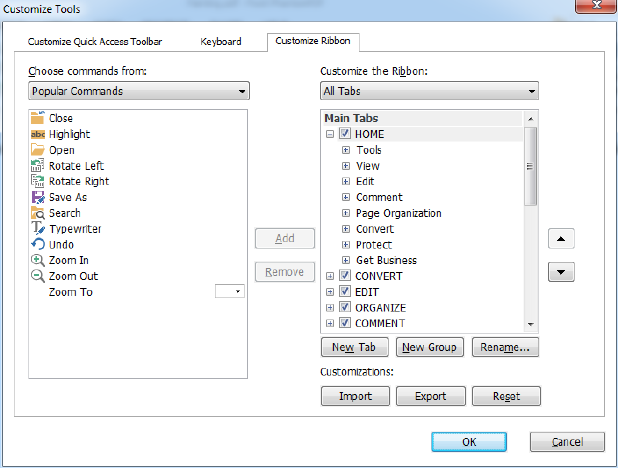Select the Zoom In magnifier icon
The width and height of the screenshot is (618, 468).
37,260
